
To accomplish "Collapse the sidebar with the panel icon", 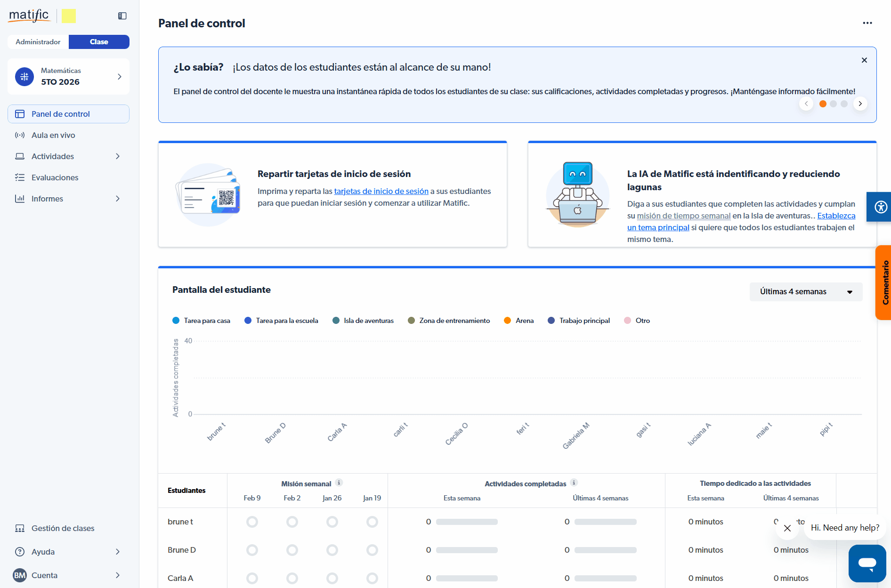I will click(x=122, y=16).
